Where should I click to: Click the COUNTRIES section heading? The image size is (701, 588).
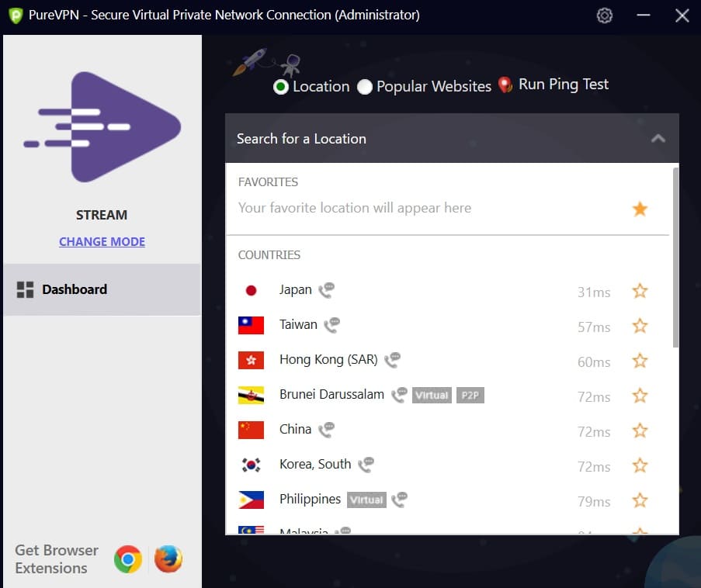point(269,255)
